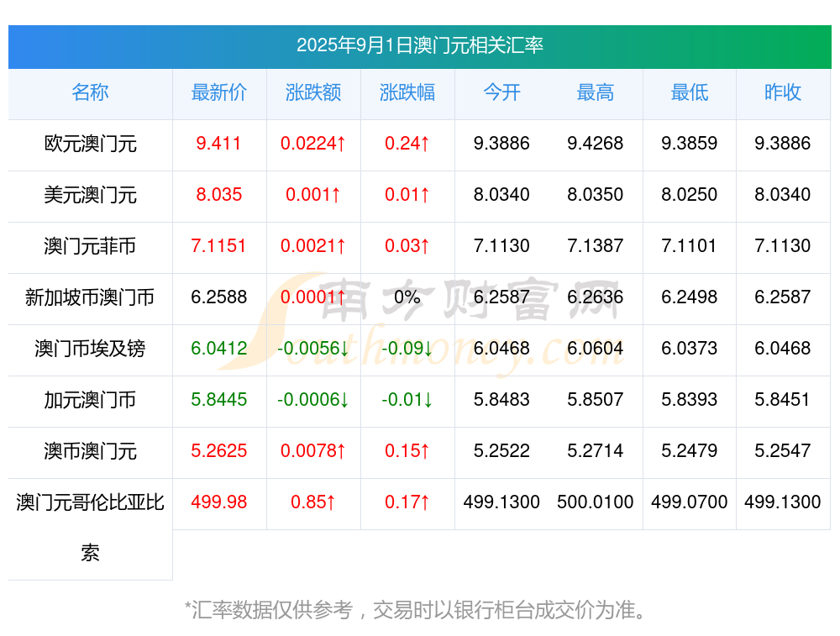Click change percent -0.09↓

[x=407, y=349]
